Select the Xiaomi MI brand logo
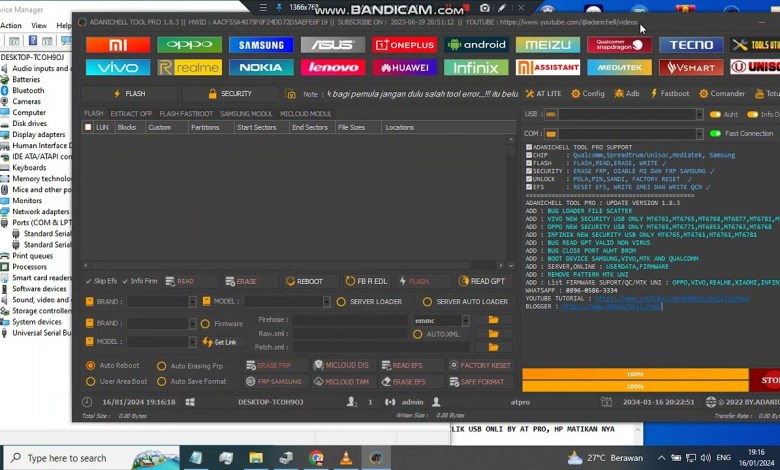780x470 pixels. click(118, 45)
